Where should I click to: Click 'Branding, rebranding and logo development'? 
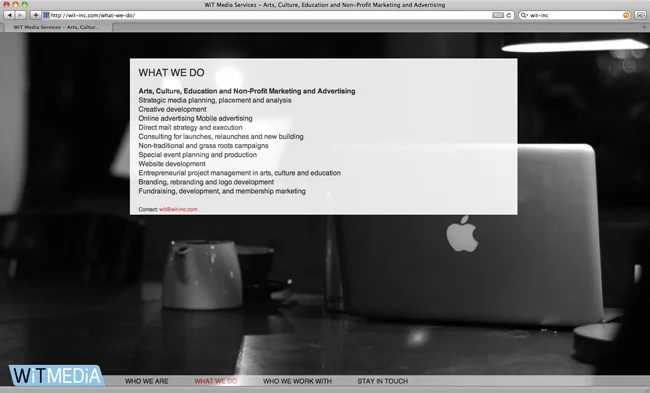pyautogui.click(x=206, y=182)
